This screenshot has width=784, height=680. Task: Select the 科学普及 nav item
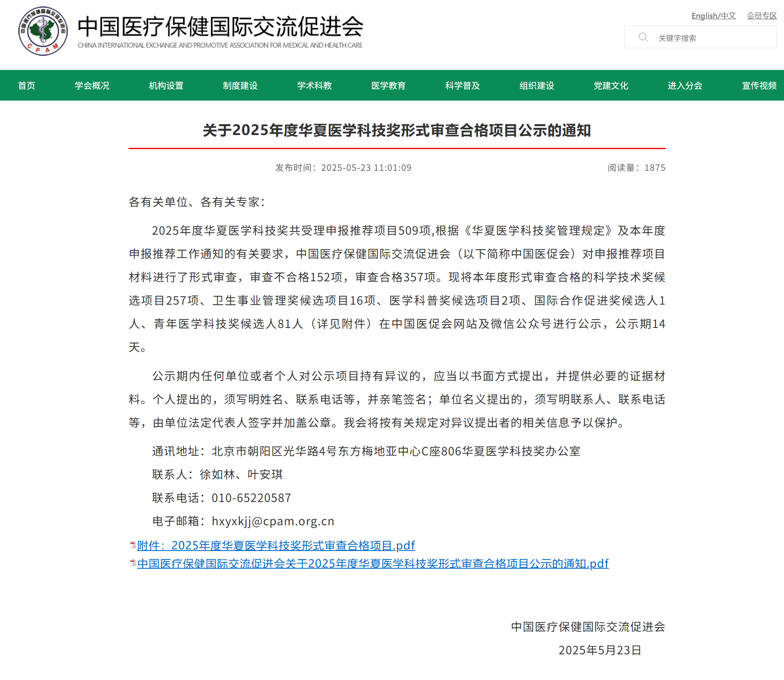462,86
